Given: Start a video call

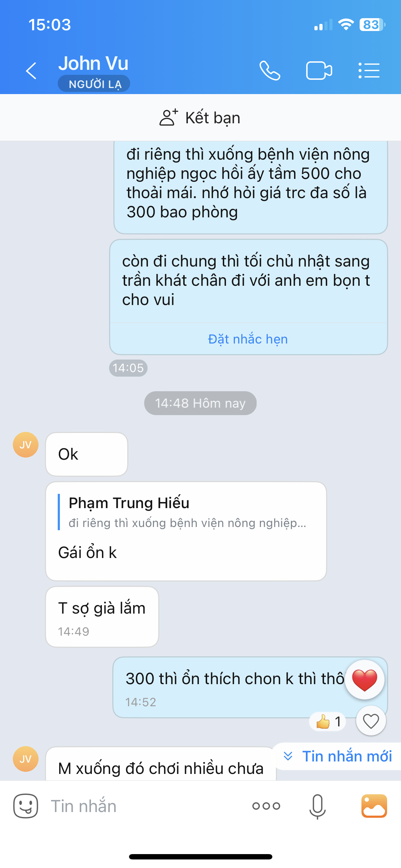Looking at the screenshot, I should click(x=319, y=71).
